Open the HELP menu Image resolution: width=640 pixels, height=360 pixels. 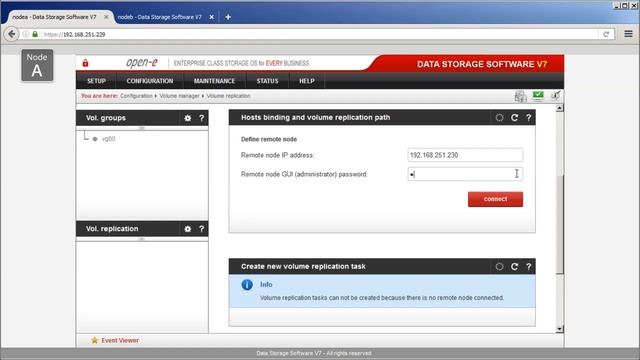307,81
